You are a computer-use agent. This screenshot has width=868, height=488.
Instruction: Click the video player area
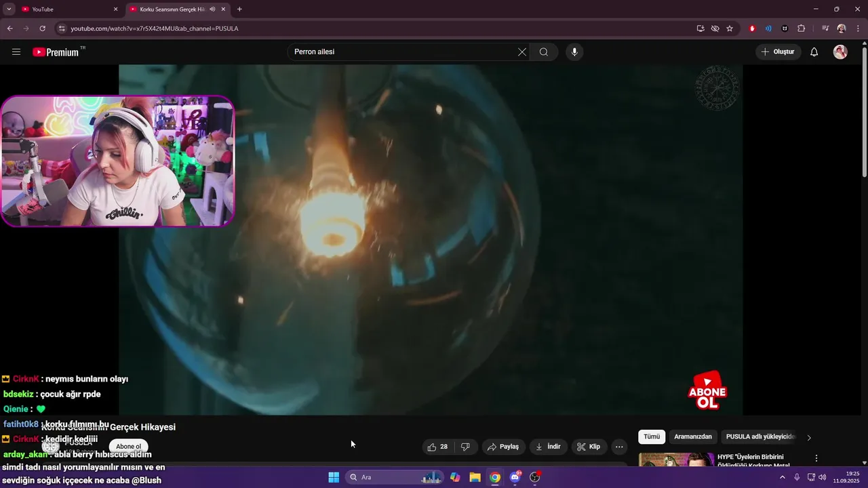431,240
